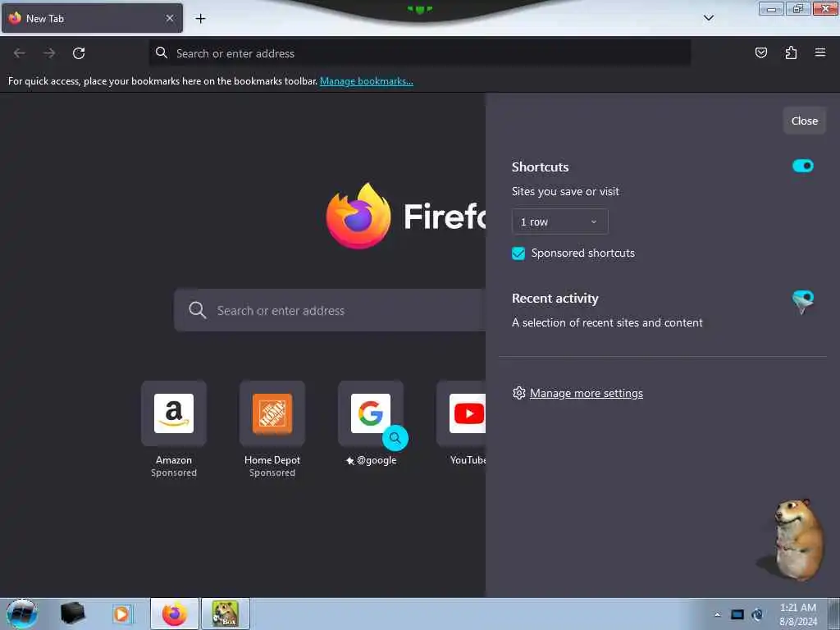Close the customize panel
Viewport: 840px width, 630px height.
tap(804, 121)
